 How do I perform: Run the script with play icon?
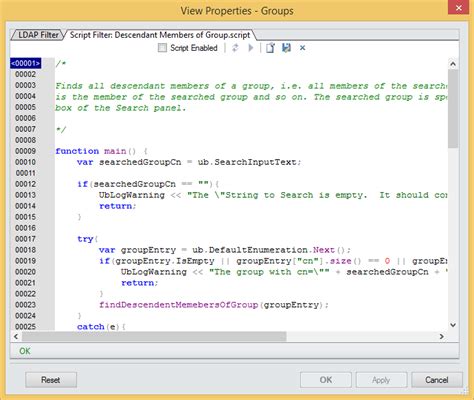tap(251, 48)
